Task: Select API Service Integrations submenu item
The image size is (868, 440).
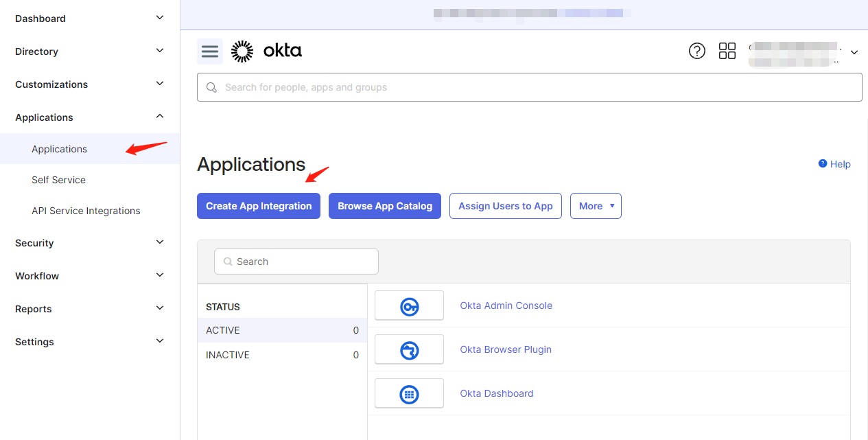Action: coord(90,211)
